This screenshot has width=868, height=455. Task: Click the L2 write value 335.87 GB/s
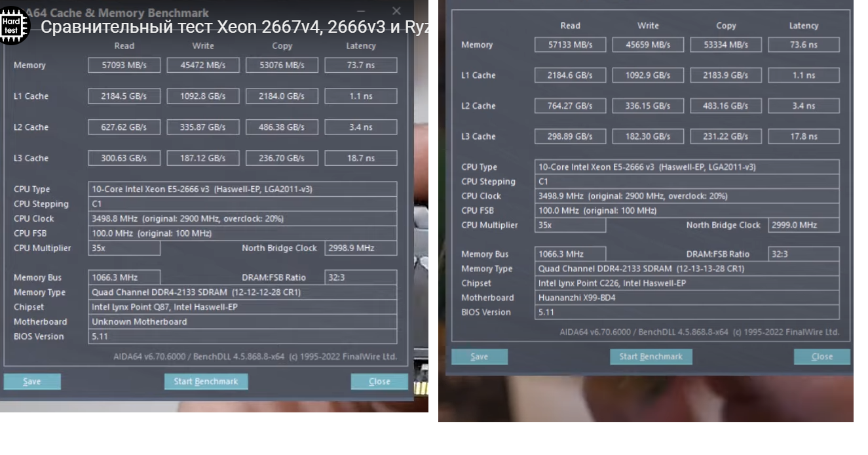point(203,127)
